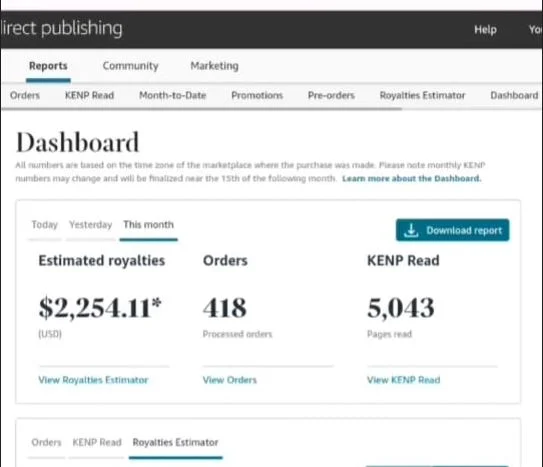Open the Pre-orders report
The image size is (543, 467).
[331, 95]
